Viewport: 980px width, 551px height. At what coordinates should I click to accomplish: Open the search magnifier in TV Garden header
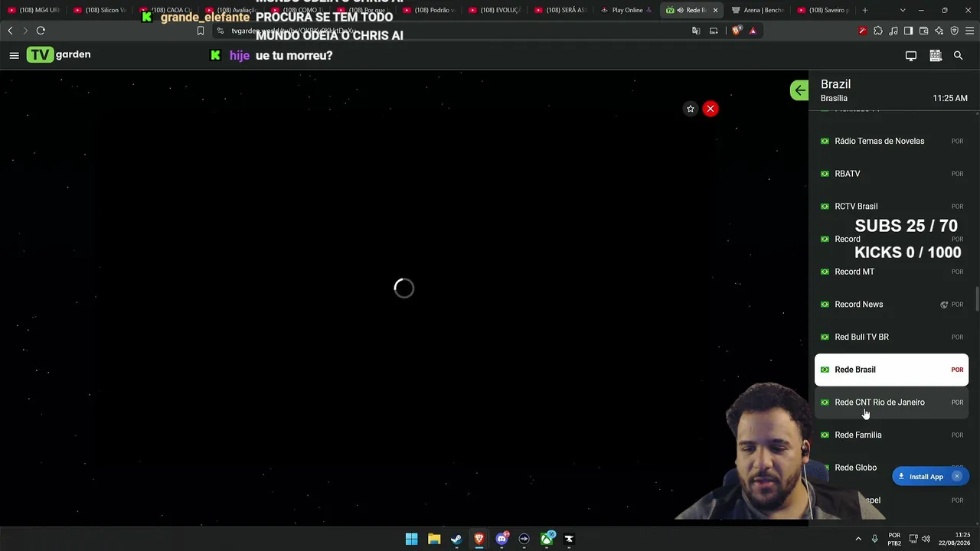click(958, 55)
